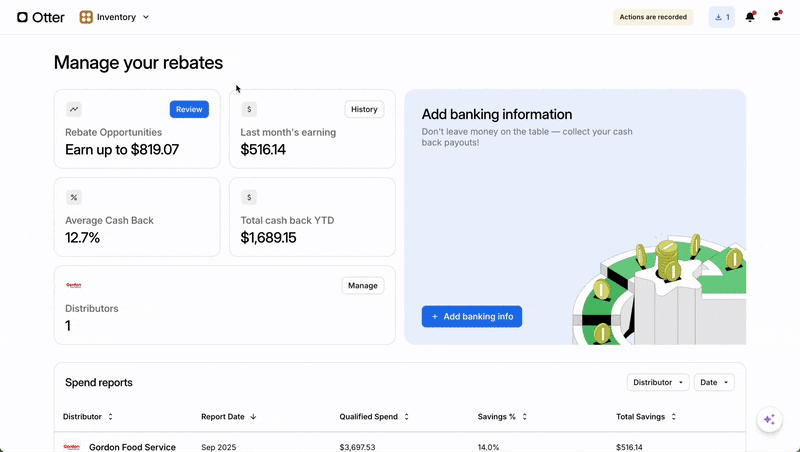Click the Rebate Opportunities trend icon
Image resolution: width=800 pixels, height=452 pixels.
click(74, 109)
